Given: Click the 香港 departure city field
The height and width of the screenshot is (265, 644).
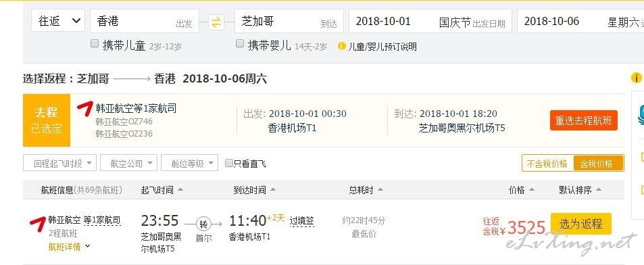Looking at the screenshot, I should coord(144,21).
